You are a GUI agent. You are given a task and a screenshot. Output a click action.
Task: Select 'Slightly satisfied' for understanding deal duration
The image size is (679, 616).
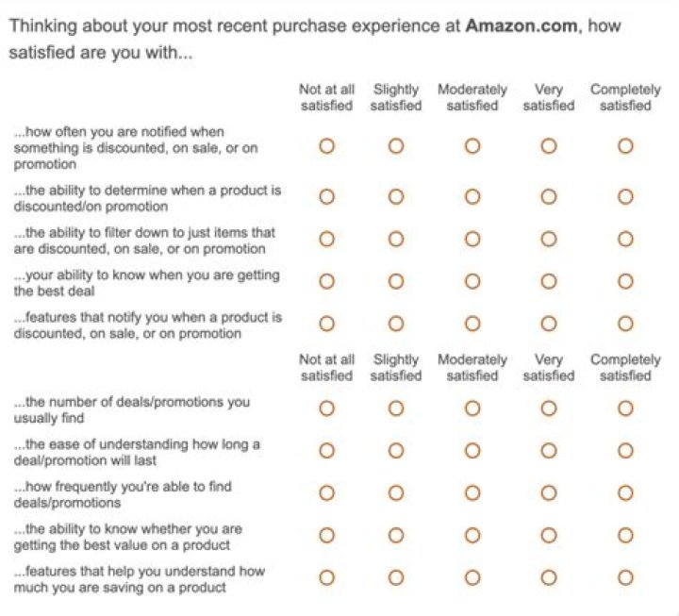point(395,451)
